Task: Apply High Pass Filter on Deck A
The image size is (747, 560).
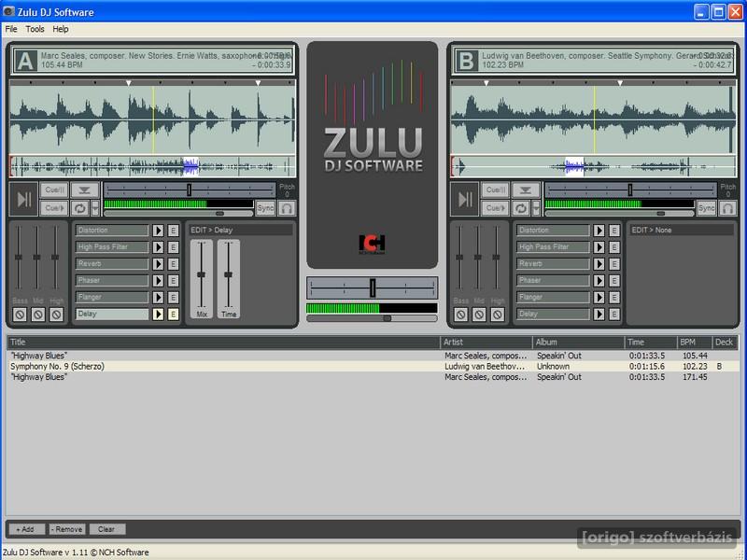Action: [158, 247]
